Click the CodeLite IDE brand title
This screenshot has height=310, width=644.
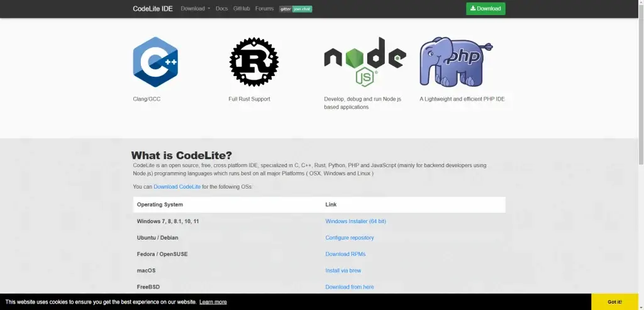pos(153,9)
